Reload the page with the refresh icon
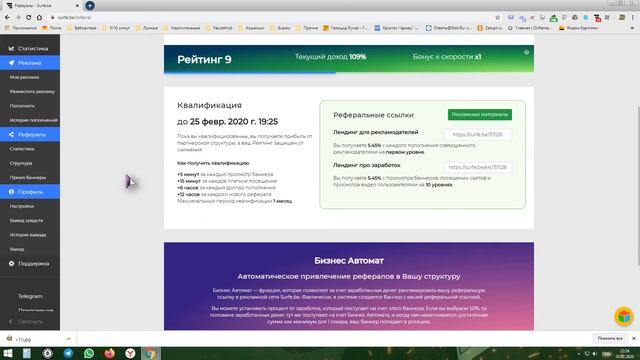 [29, 18]
